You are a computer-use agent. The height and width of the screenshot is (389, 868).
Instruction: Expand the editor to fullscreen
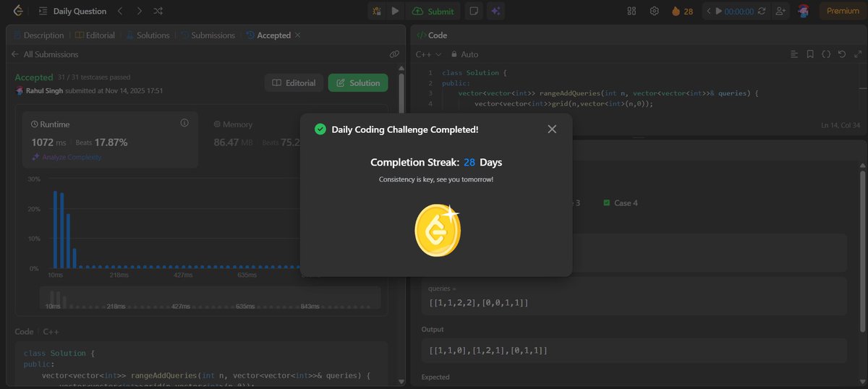[x=857, y=54]
